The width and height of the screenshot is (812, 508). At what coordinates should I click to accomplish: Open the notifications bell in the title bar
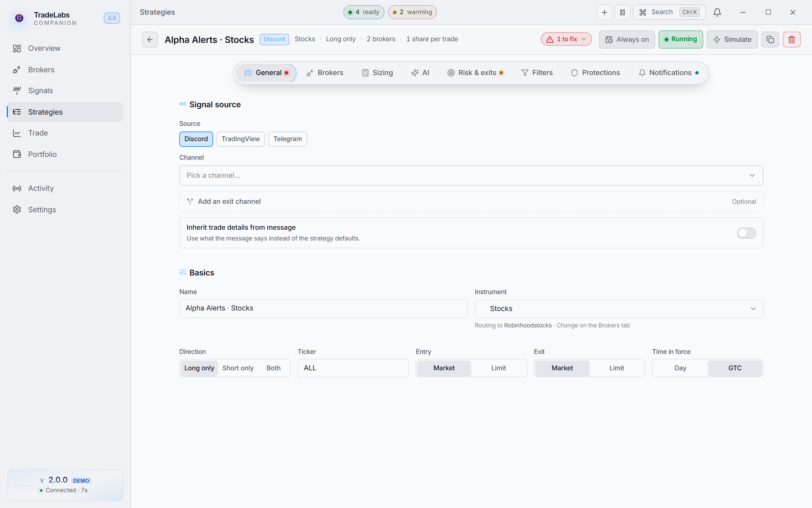(x=717, y=12)
